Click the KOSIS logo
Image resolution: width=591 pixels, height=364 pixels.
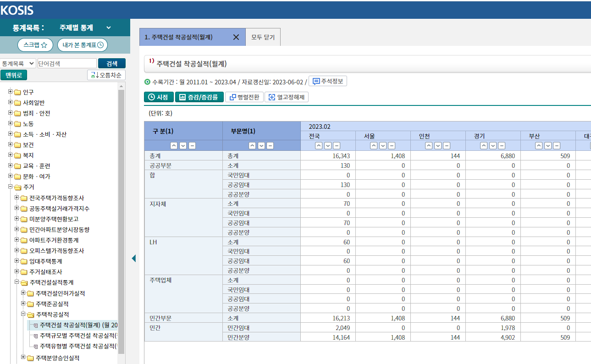pos(17,10)
